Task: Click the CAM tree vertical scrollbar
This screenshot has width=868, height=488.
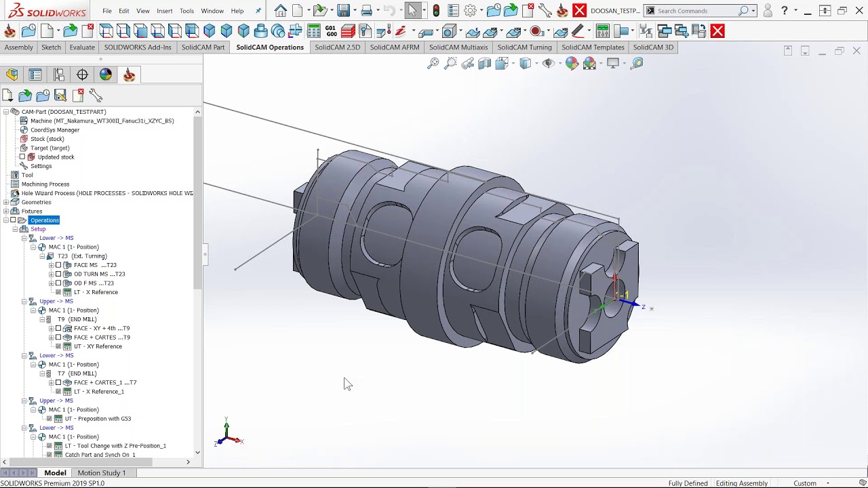Action: point(197,203)
